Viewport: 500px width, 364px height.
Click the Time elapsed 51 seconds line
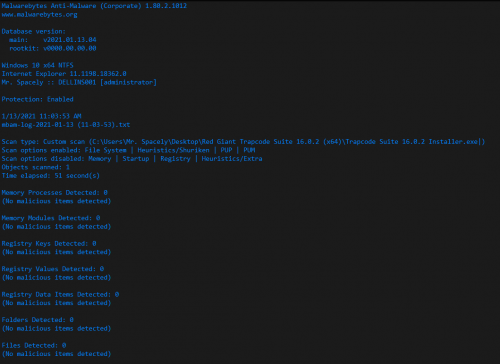point(51,176)
